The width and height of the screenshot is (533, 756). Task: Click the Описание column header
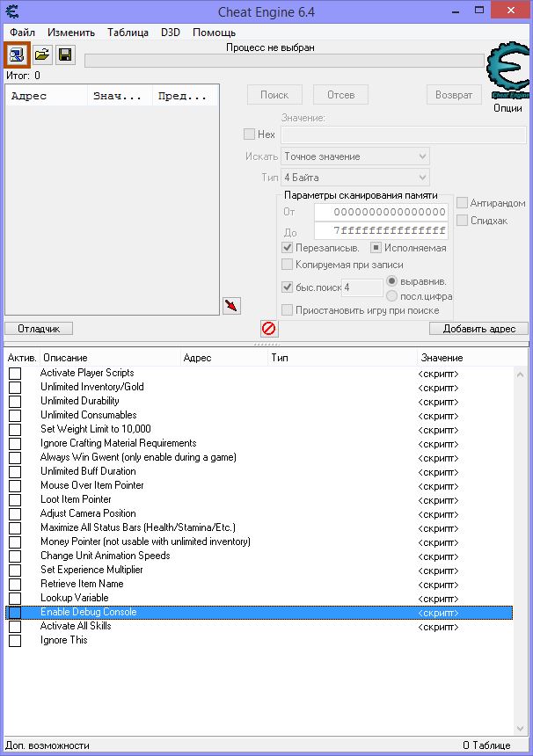click(110, 358)
